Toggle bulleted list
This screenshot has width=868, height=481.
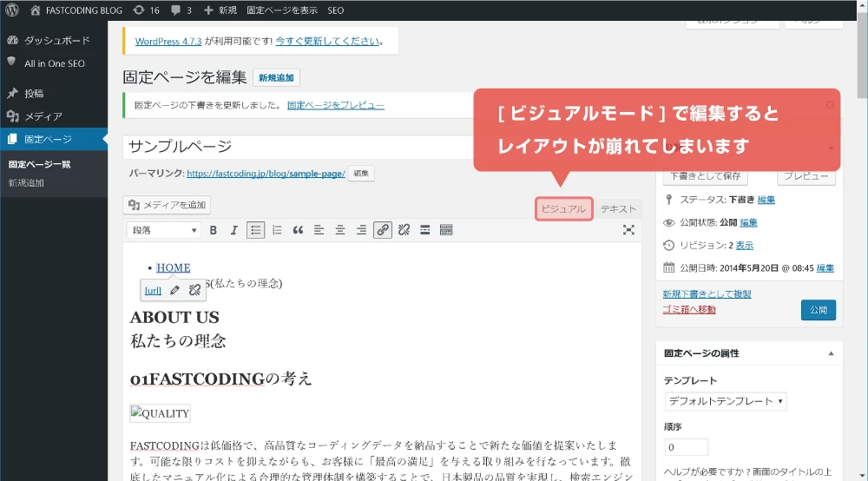tap(255, 230)
